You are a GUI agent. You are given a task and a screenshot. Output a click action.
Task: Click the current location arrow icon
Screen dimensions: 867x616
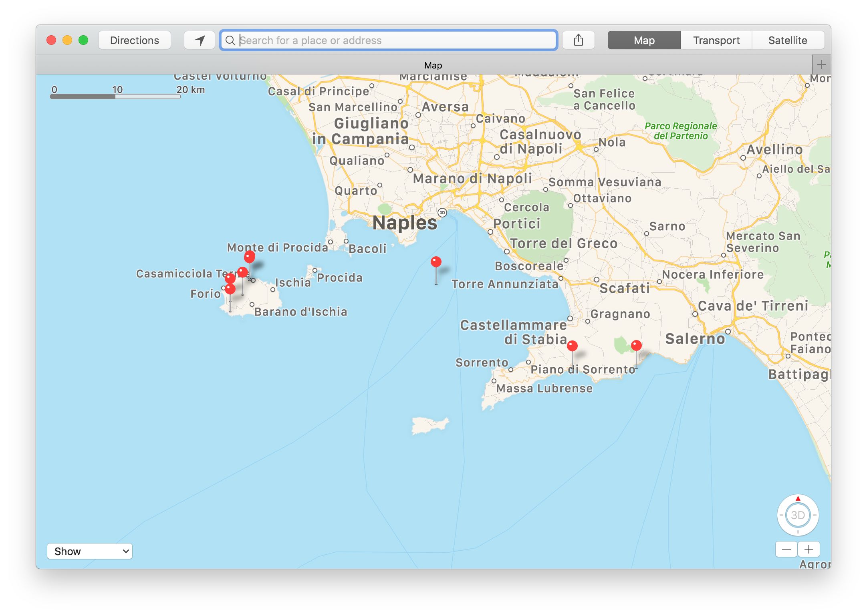click(200, 40)
